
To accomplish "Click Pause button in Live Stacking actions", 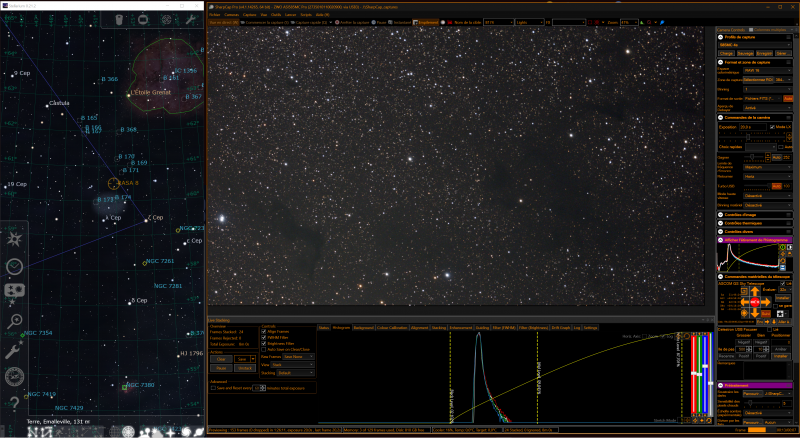I will click(221, 368).
